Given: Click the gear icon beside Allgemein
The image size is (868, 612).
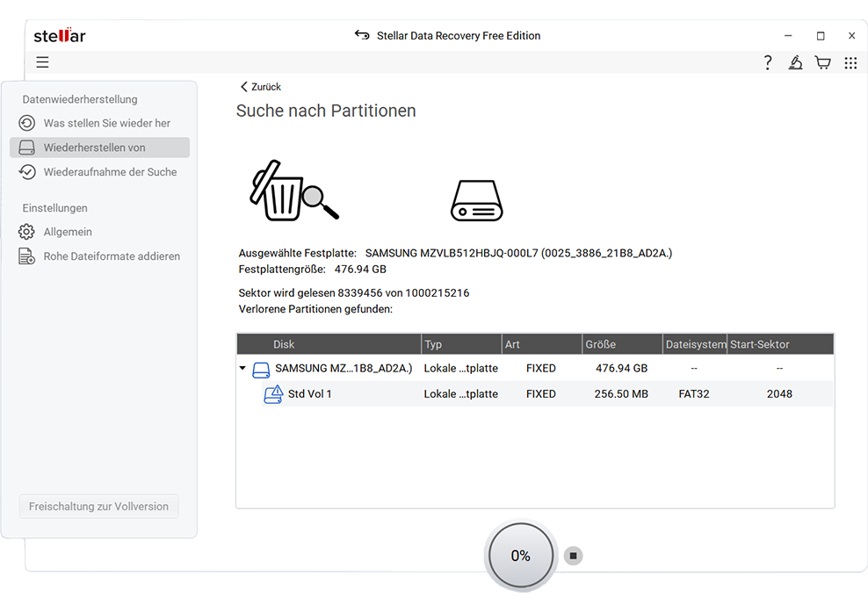Looking at the screenshot, I should [26, 232].
